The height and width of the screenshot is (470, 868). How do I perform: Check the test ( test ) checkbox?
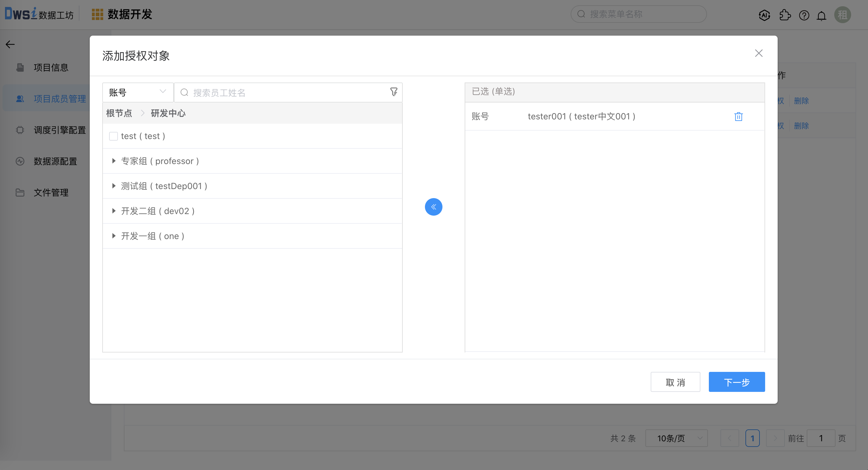114,136
